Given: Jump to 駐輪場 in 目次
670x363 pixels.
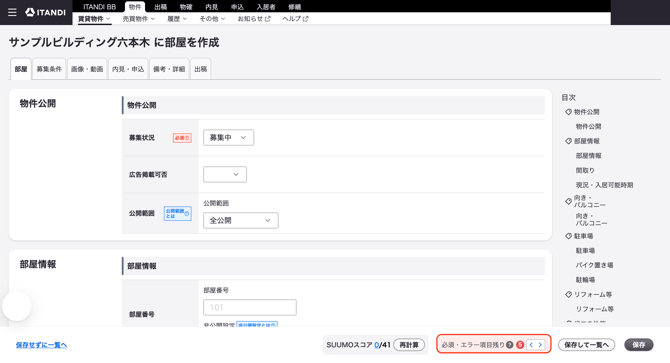Looking at the screenshot, I should [x=585, y=280].
